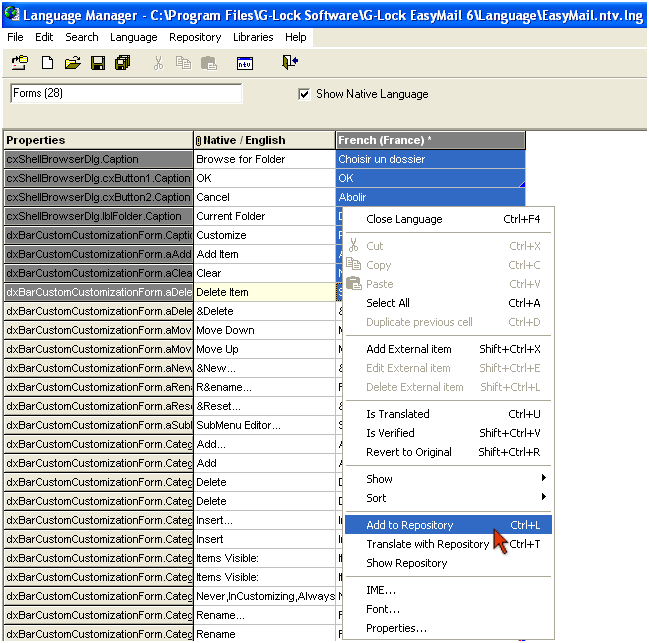Click the scissors Cut icon in toolbar
Viewport: 649px width, 643px height.
coord(158,63)
